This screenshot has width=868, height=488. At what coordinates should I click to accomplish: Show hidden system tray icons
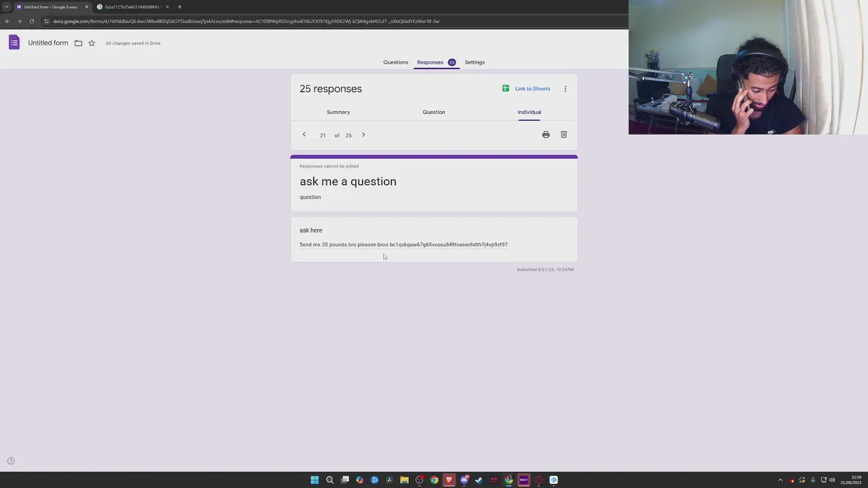(x=781, y=480)
